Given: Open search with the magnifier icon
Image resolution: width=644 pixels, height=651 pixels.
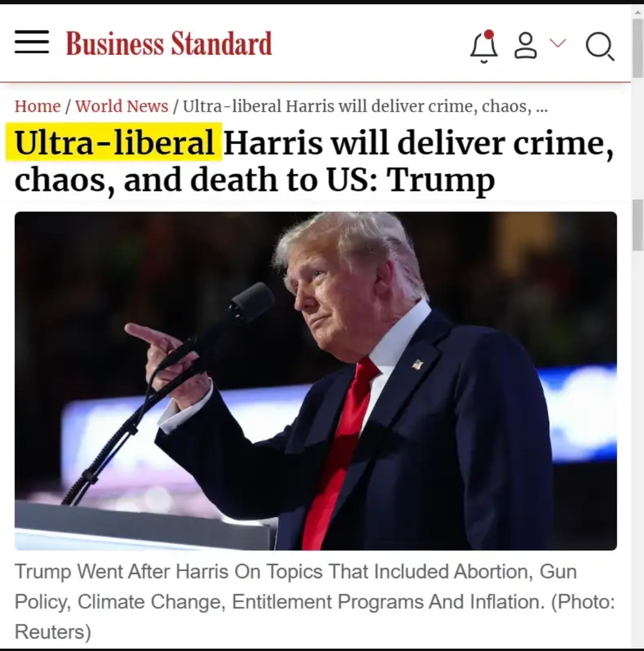Looking at the screenshot, I should 600,47.
